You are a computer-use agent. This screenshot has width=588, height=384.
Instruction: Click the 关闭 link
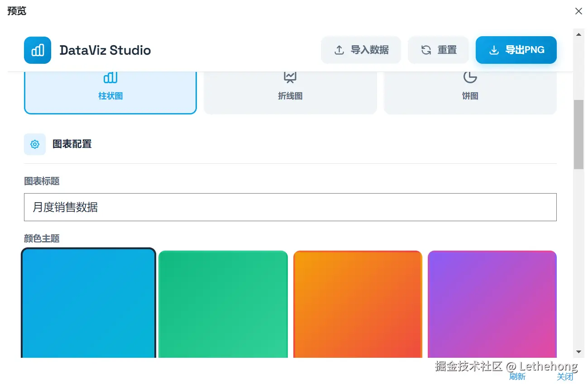(x=565, y=377)
